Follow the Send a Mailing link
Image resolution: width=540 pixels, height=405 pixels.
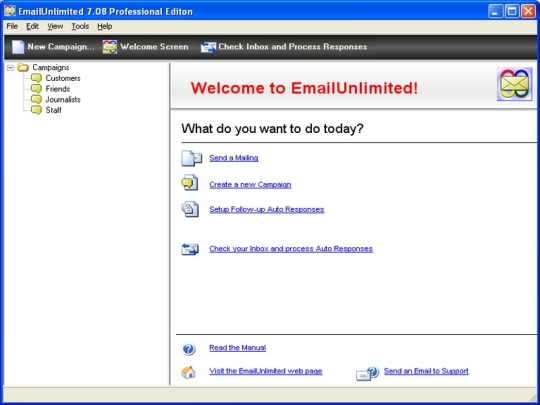tap(234, 158)
